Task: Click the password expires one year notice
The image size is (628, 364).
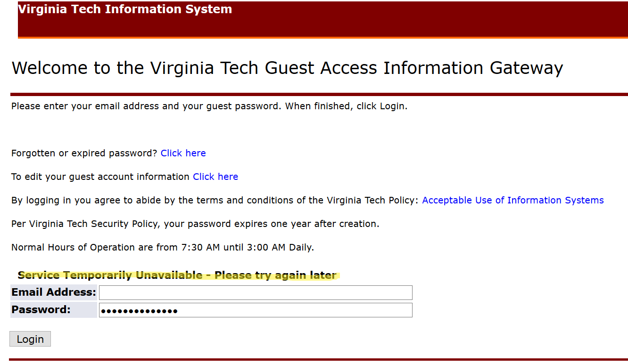Action: click(x=195, y=224)
